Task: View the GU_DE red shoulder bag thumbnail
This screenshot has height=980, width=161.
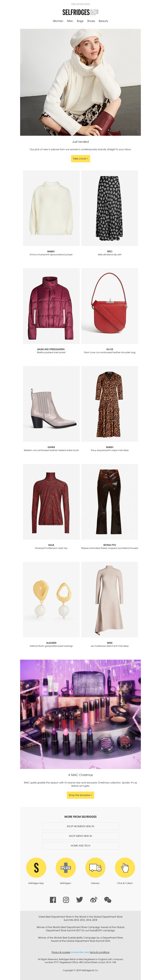Action: (110, 306)
